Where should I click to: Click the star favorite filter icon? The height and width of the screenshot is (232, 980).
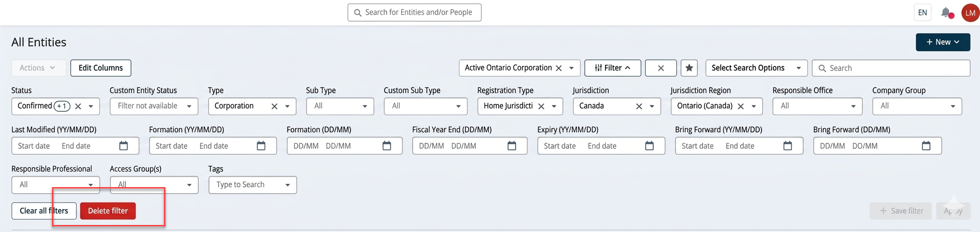689,68
